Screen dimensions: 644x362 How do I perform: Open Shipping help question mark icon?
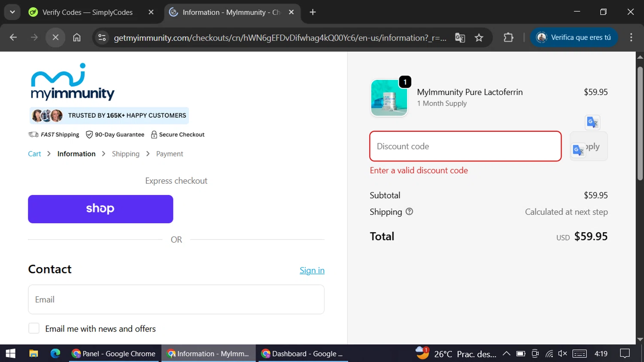[x=409, y=211]
